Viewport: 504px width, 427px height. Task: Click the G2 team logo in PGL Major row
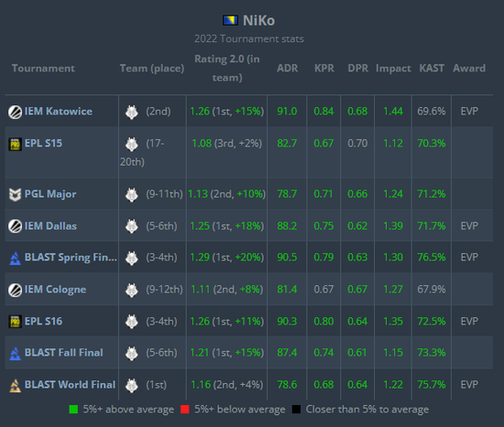click(131, 194)
